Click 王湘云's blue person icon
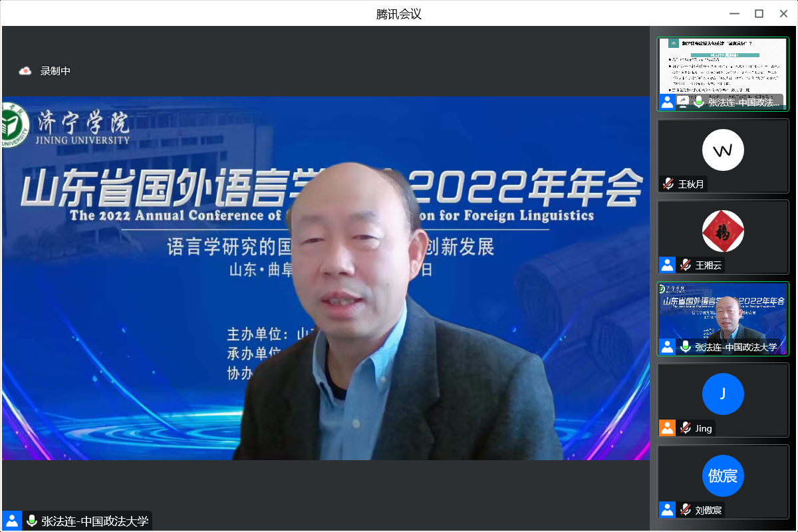This screenshot has width=798, height=532. point(667,265)
